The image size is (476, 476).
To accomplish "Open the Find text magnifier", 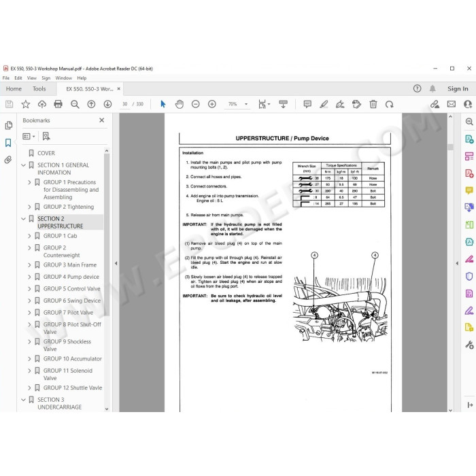I will click(x=75, y=104).
